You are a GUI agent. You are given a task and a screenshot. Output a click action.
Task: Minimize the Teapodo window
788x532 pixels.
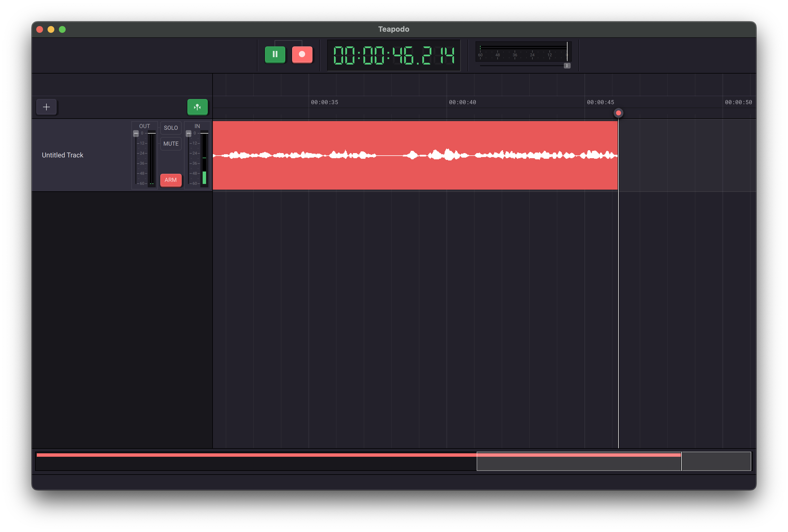coord(51,29)
